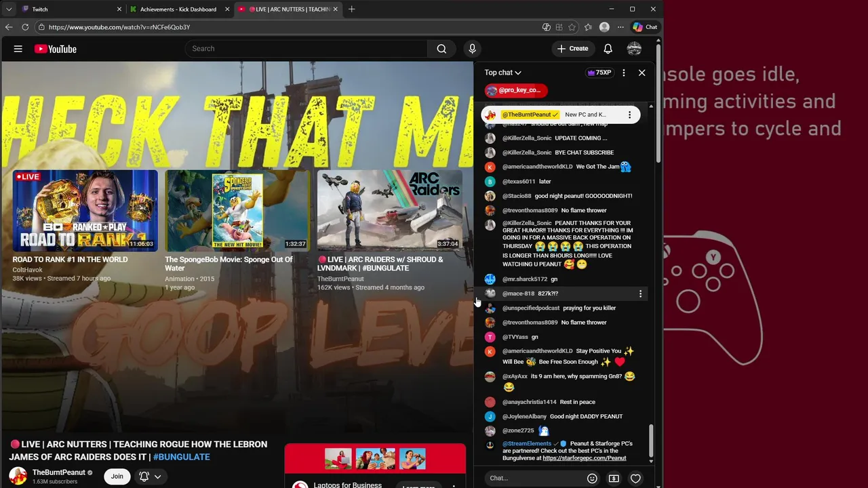Open ROAD TO RANK #1 live video thumbnail
868x488 pixels.
click(85, 211)
